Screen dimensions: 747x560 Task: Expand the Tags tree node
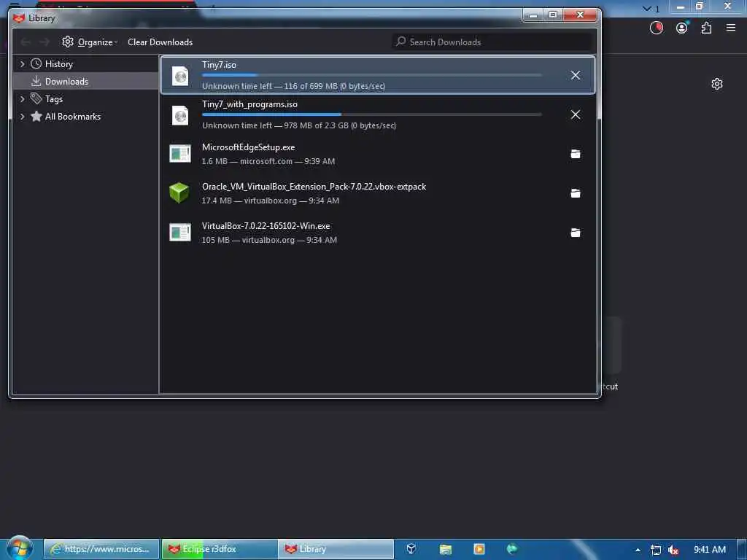click(x=23, y=99)
